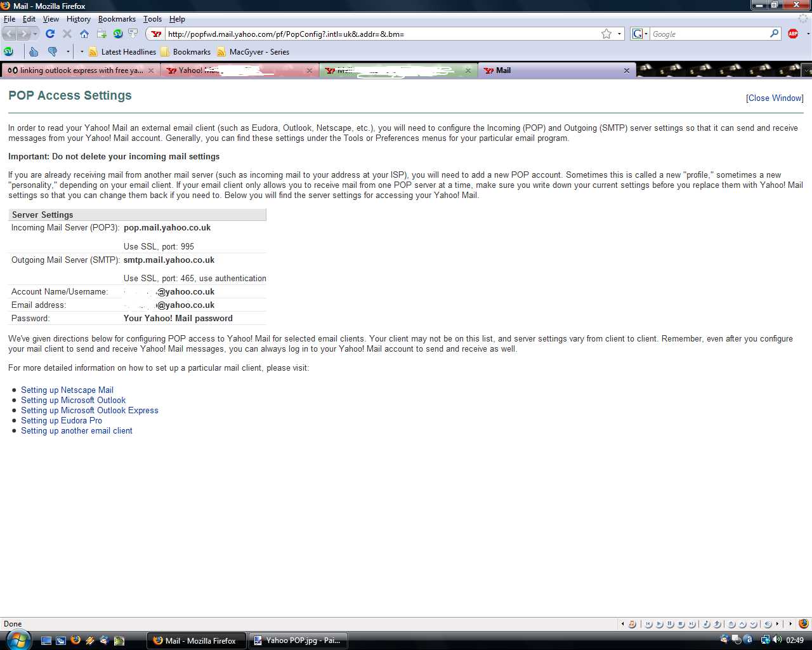Switch to Yahoo POP.jpg Paint taskbar button
Viewport: 812px width, 650px height.
point(298,640)
